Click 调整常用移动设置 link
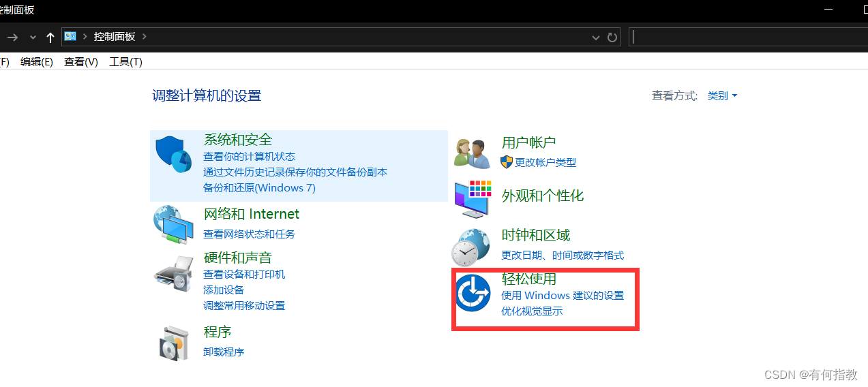 point(244,306)
